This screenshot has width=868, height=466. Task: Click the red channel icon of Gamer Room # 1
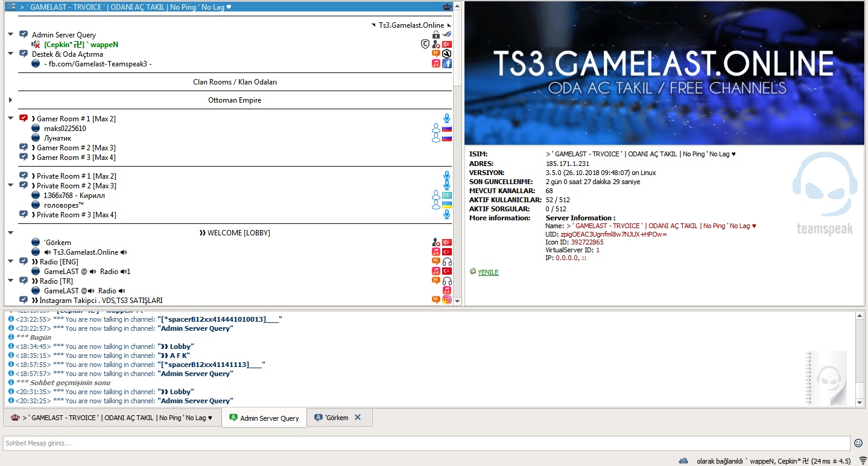point(24,118)
